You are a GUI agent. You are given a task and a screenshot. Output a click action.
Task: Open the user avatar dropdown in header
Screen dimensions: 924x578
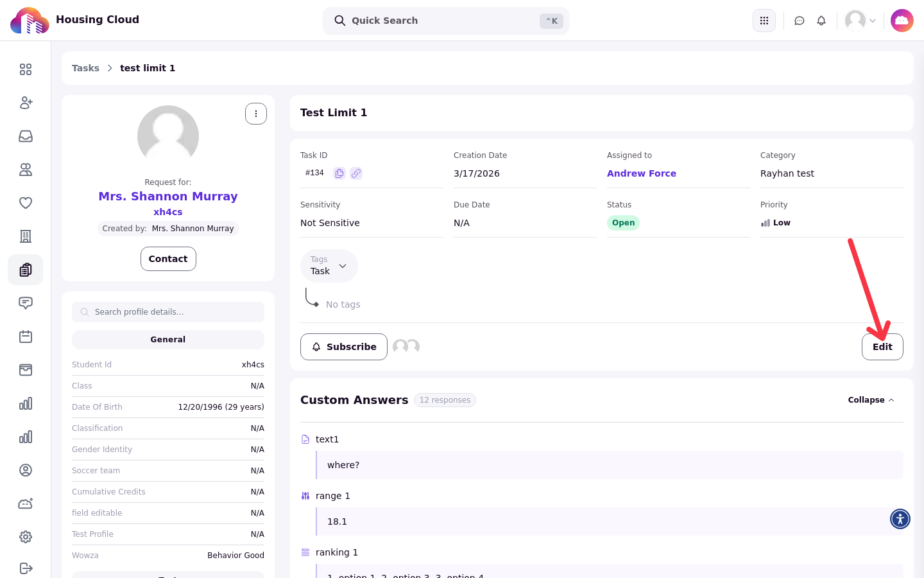tap(860, 21)
